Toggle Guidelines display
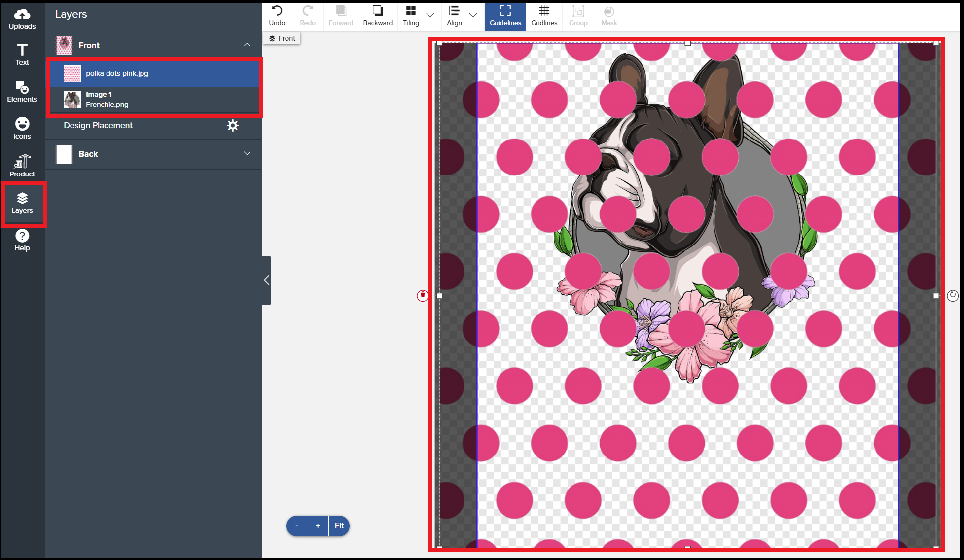Screen dimensions: 964x560 pos(505,16)
